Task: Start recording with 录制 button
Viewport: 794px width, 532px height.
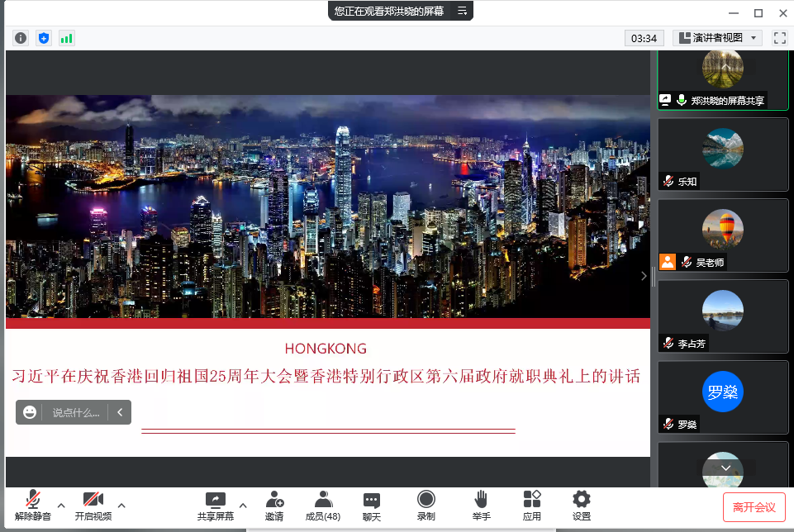Action: pos(426,505)
